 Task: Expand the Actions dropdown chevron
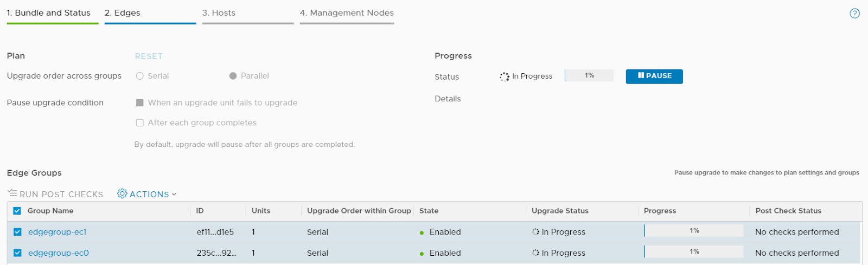[174, 194]
